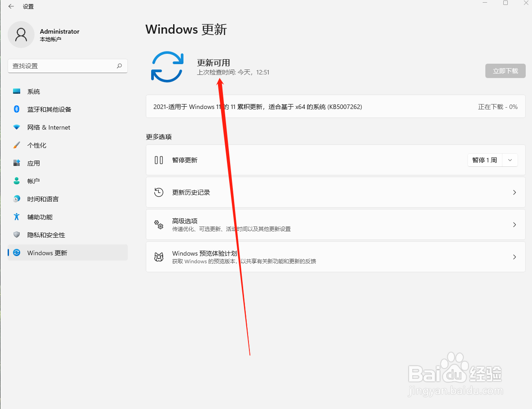The width and height of the screenshot is (532, 409).
Task: Open 应用 settings category
Action: (x=68, y=163)
